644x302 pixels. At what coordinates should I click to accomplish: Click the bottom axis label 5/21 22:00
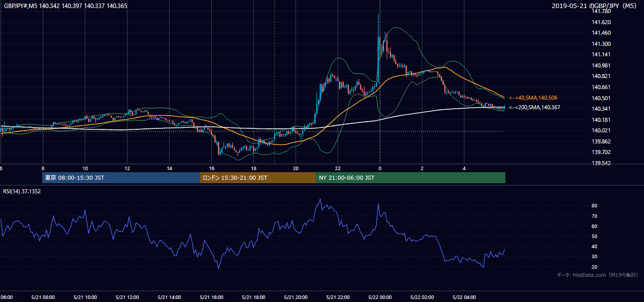(x=338, y=297)
